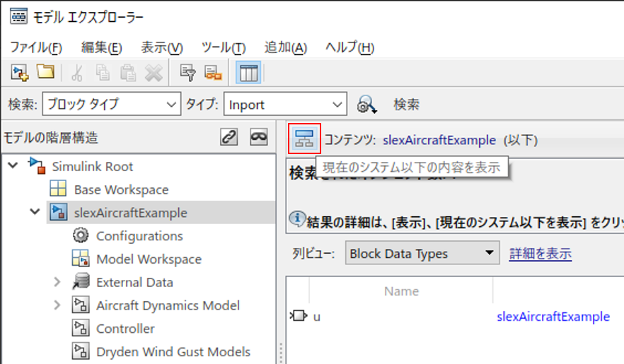Click the copy toolbar icon
The image size is (624, 364).
103,73
